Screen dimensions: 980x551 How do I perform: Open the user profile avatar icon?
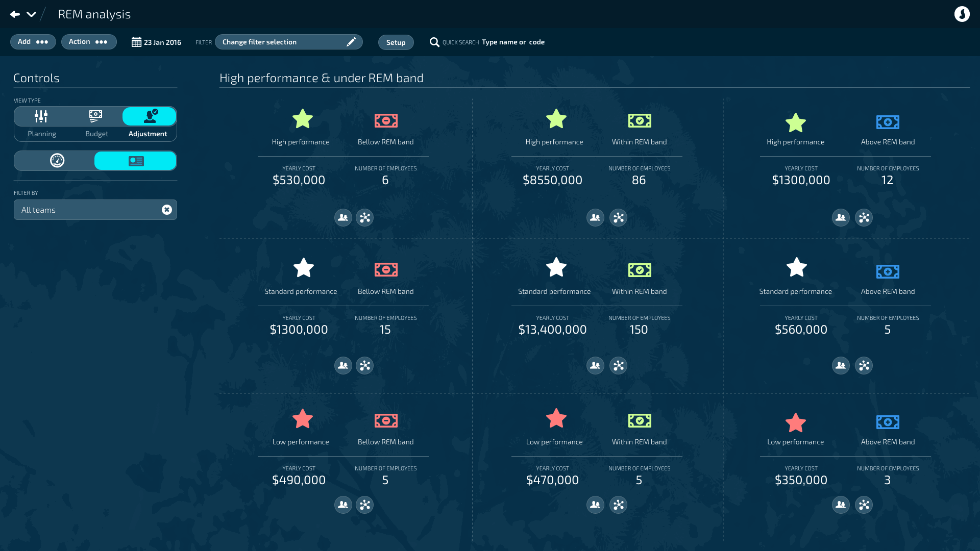click(x=962, y=14)
